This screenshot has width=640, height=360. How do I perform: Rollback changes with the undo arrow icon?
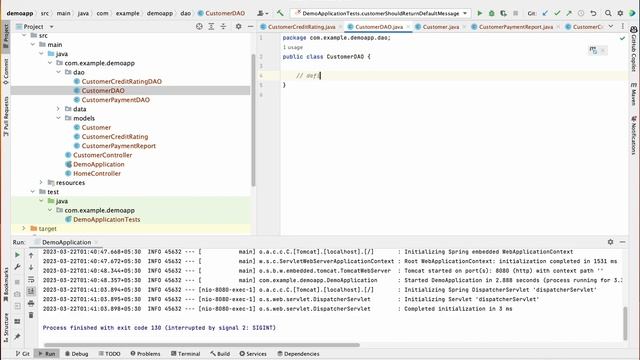pos(593,13)
